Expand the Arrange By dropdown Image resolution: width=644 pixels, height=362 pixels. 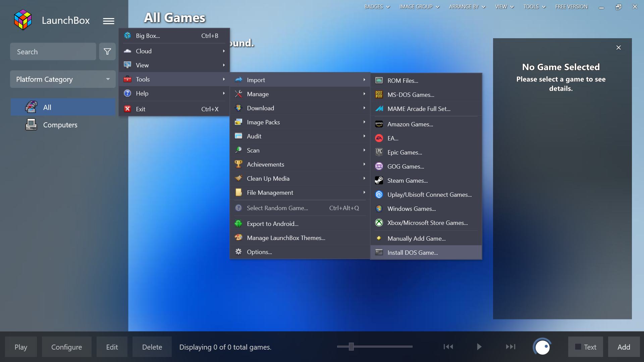tap(467, 7)
